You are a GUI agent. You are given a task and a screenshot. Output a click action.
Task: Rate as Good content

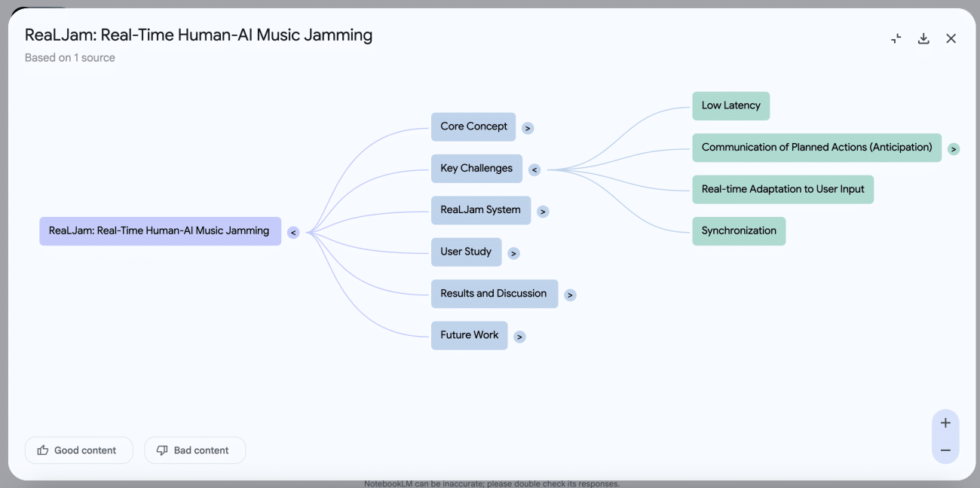[79, 450]
